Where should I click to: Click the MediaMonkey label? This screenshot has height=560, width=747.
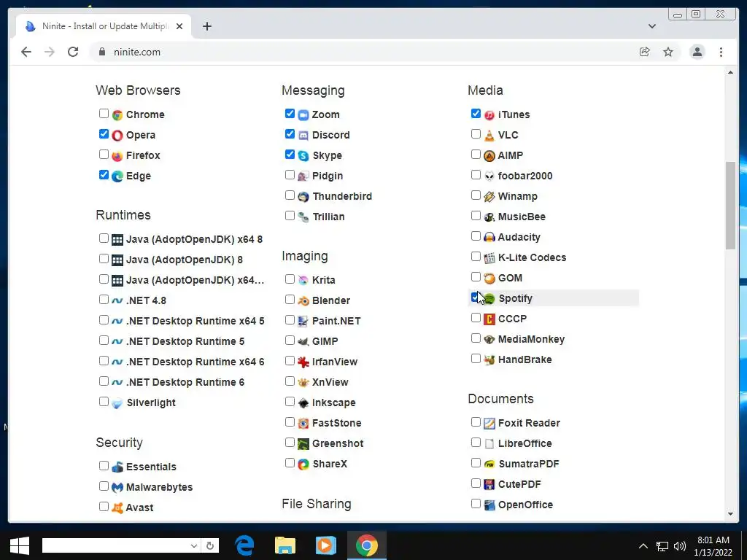(x=531, y=339)
